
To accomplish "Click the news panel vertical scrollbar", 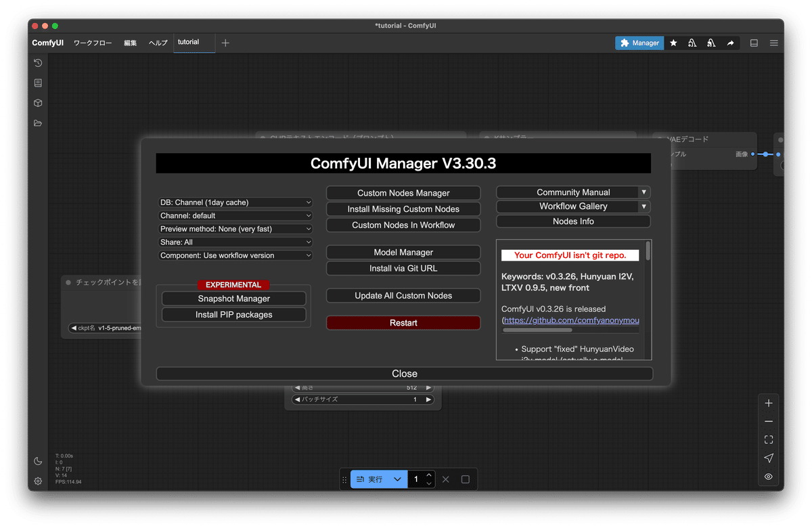I will coord(648,250).
